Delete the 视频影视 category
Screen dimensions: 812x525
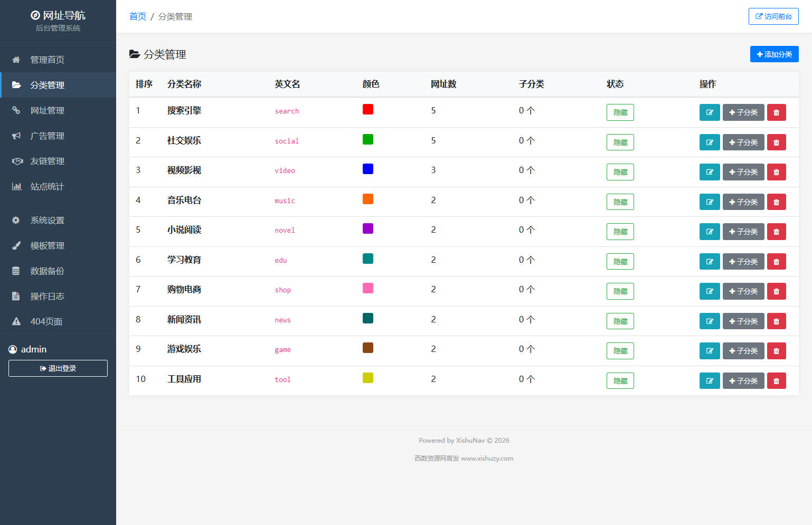(776, 172)
